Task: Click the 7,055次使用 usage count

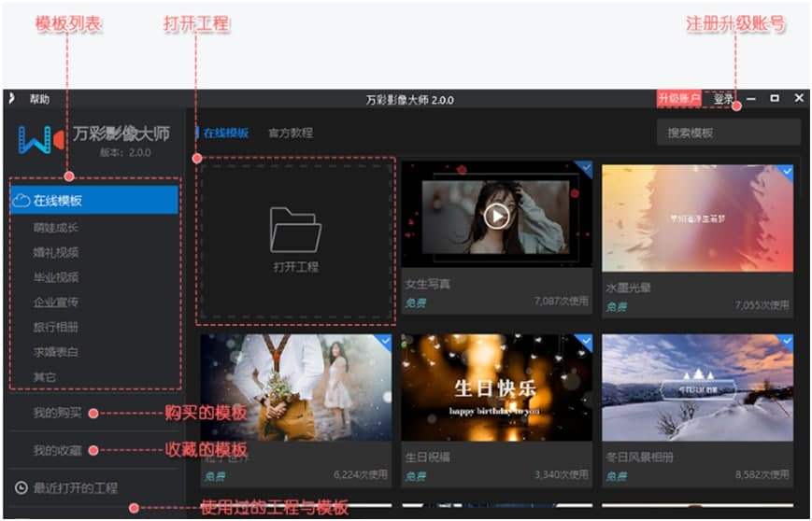Action: pos(762,304)
